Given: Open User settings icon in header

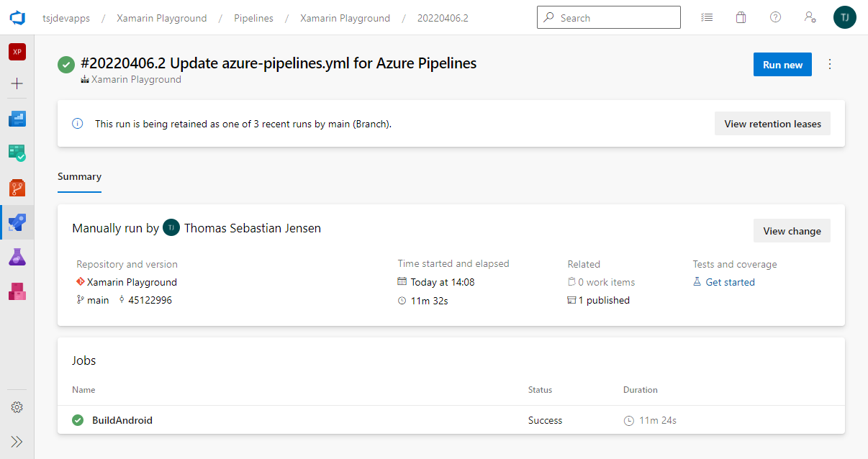Looking at the screenshot, I should (810, 18).
